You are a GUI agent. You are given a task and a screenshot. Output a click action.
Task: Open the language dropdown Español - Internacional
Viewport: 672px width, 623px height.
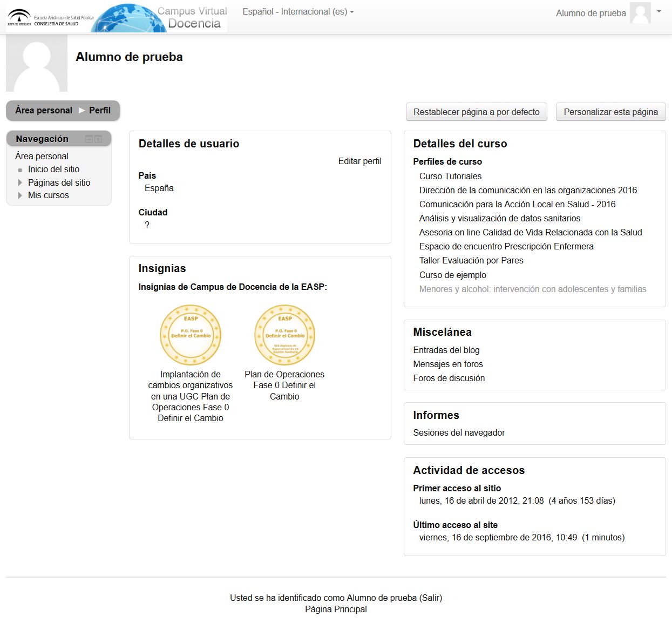pyautogui.click(x=298, y=11)
